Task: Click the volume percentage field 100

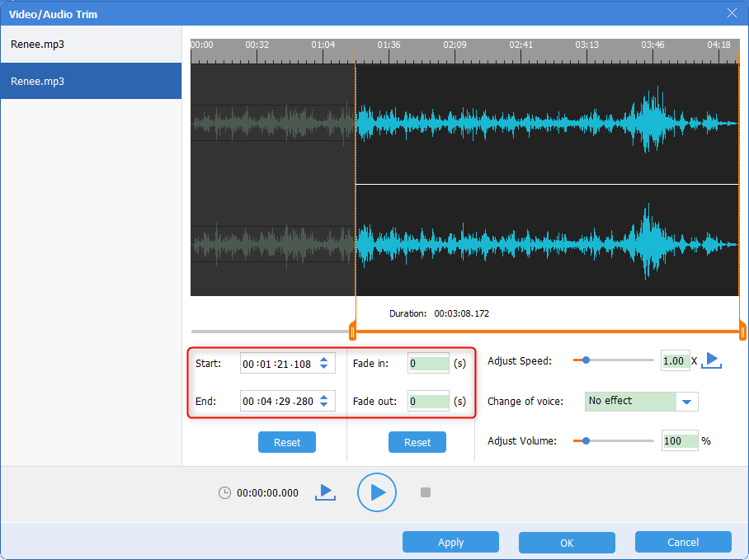Action: click(680, 440)
